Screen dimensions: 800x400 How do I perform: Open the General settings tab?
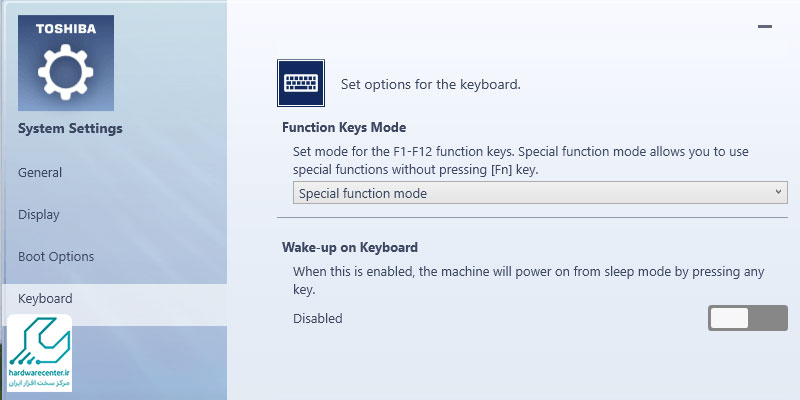[40, 172]
